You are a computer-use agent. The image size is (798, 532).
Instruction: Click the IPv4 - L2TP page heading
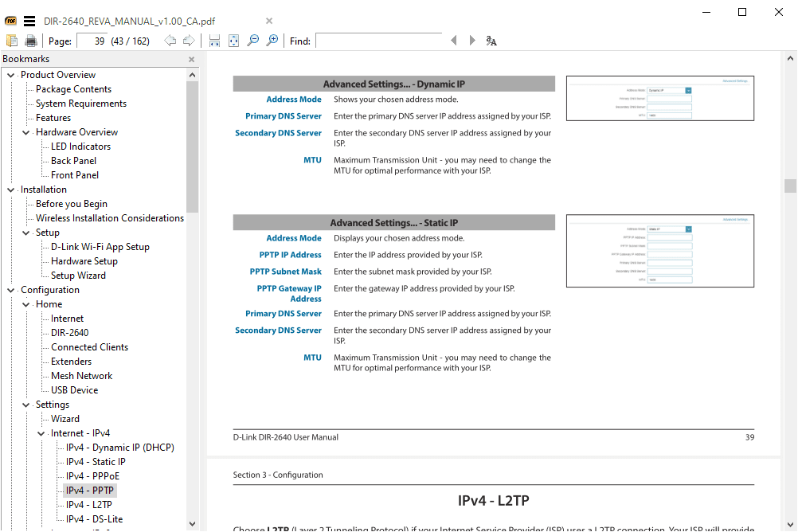coord(493,500)
